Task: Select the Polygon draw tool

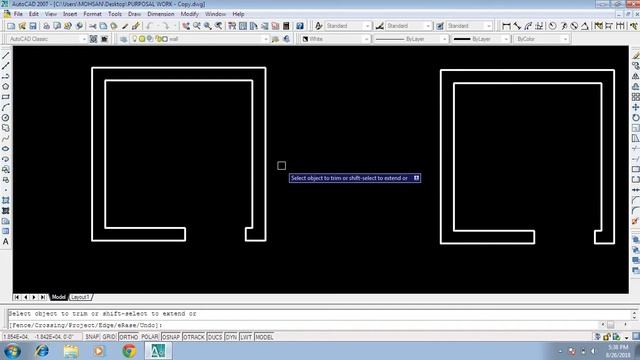Action: click(6, 87)
